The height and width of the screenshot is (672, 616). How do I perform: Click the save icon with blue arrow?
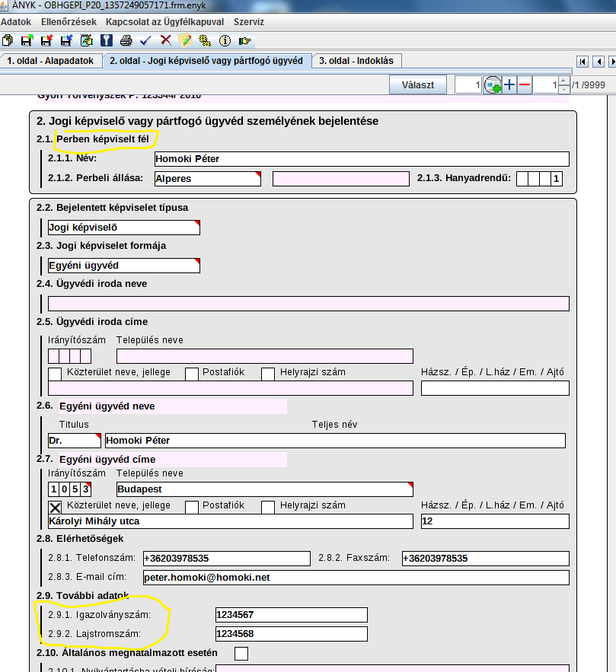pos(66,40)
